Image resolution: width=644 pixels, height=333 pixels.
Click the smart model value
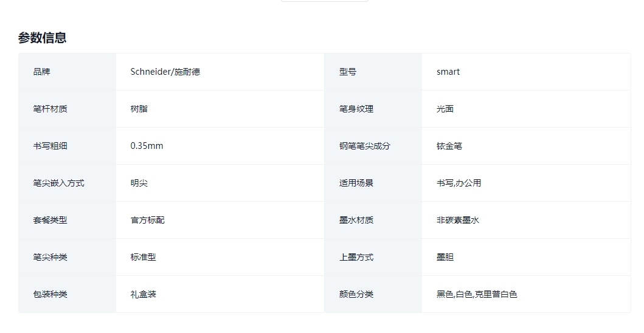coord(448,72)
